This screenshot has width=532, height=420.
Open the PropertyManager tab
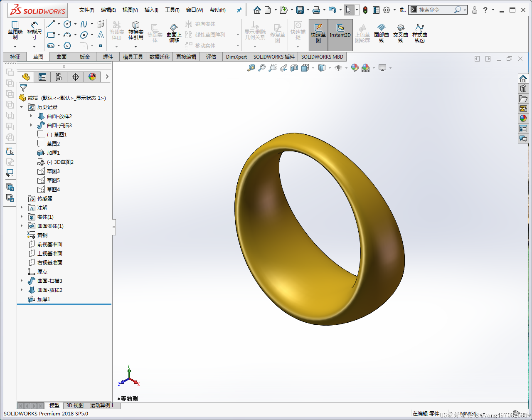pyautogui.click(x=42, y=77)
